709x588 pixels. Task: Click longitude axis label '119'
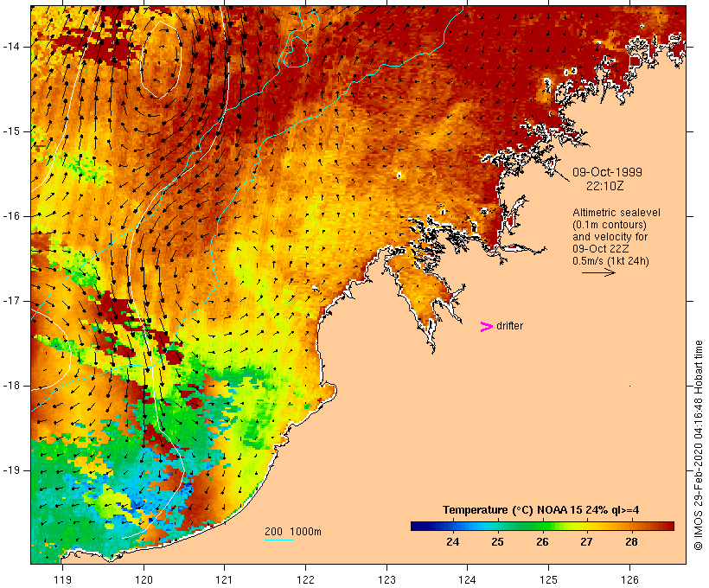62,580
